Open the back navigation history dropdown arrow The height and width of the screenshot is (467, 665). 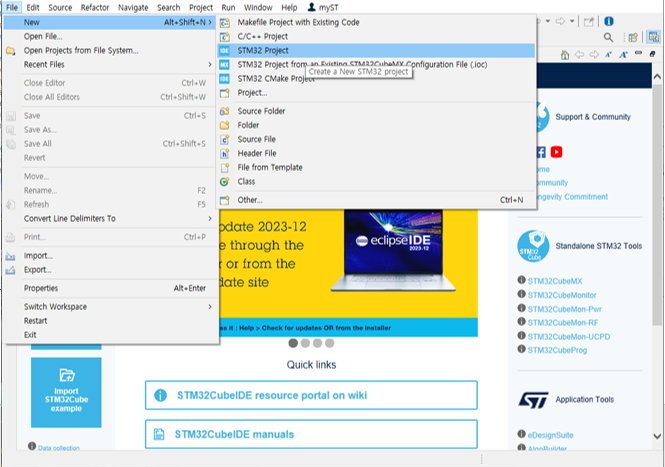(x=548, y=21)
